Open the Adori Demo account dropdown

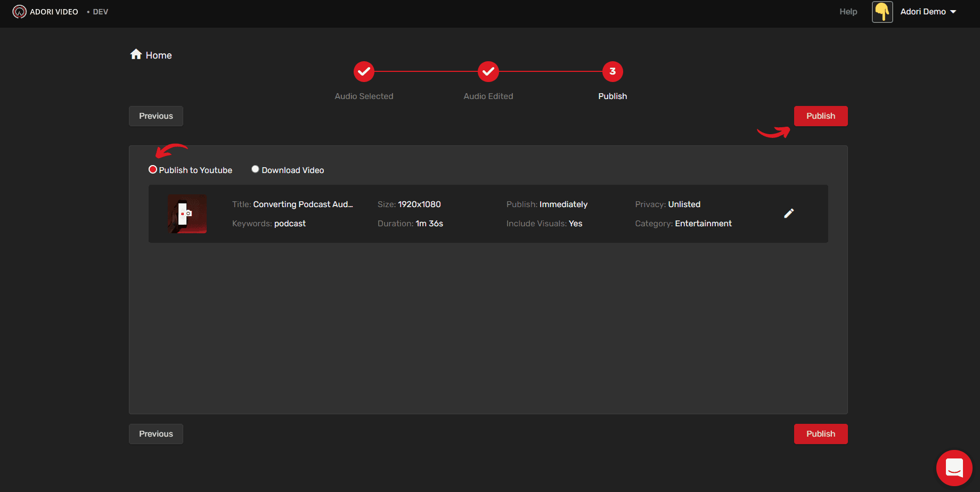924,11
